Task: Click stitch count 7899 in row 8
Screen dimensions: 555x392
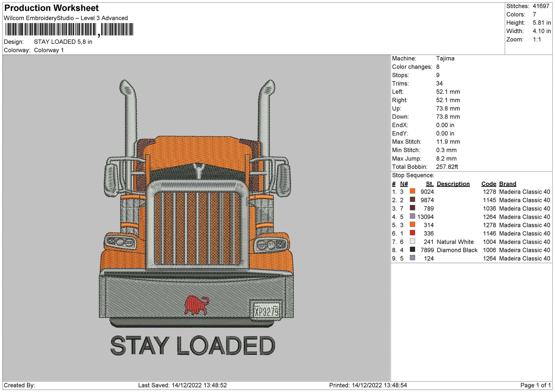Action: pos(427,250)
